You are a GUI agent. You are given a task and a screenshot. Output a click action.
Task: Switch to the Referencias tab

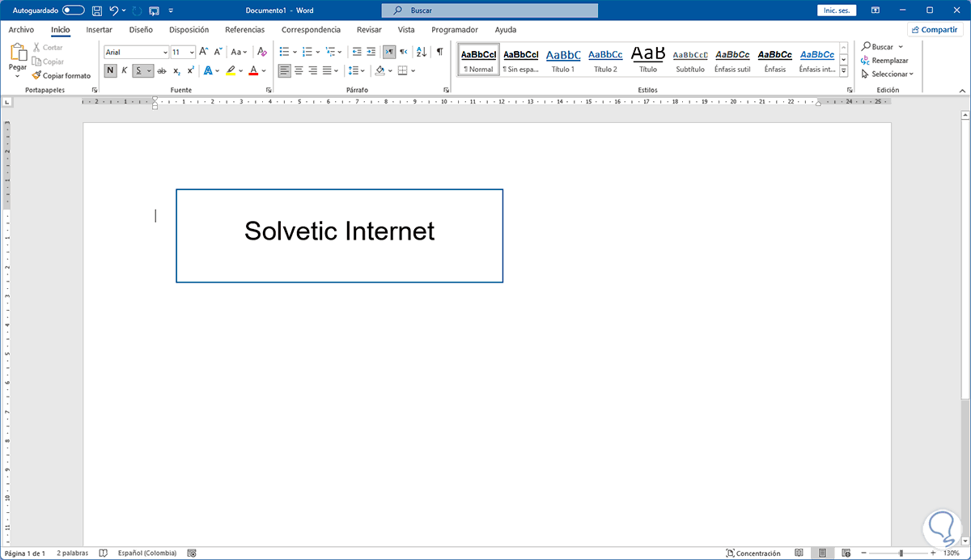[244, 30]
